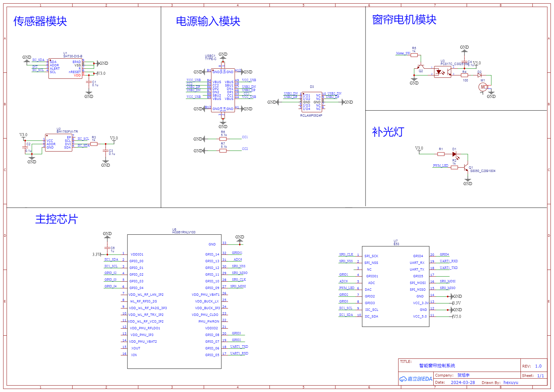Click the DVI pin name on U2
This screenshot has height=392, width=554.
click(68, 144)
